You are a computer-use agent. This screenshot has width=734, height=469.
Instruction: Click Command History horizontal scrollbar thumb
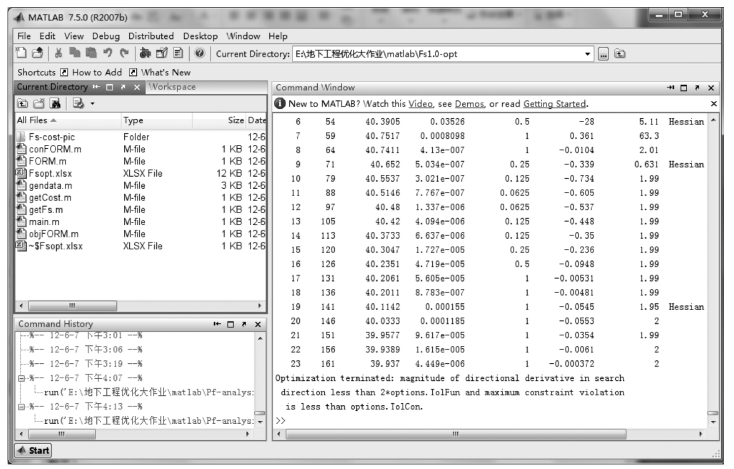61,434
